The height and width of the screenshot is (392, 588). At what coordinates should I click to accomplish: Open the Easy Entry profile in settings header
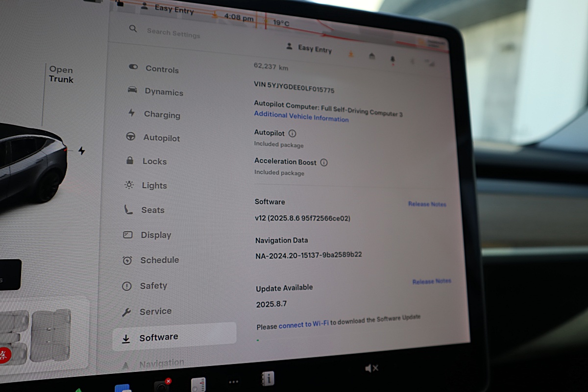pyautogui.click(x=309, y=48)
